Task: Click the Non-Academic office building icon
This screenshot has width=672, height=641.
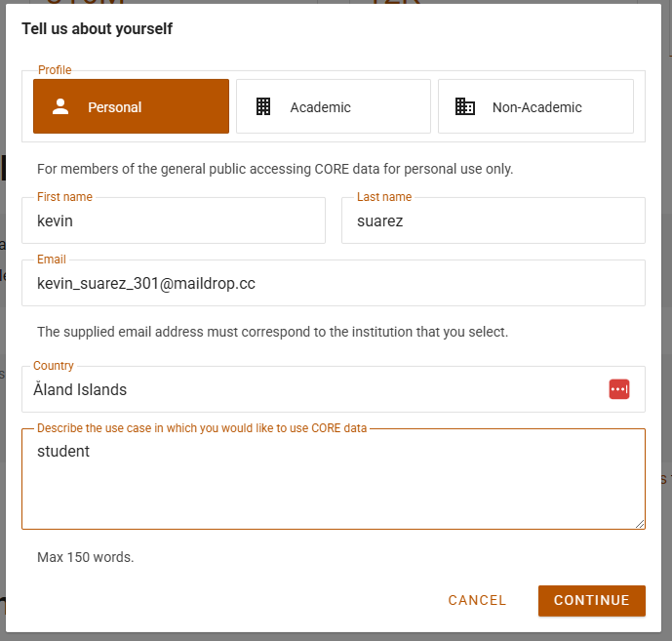Action: pyautogui.click(x=465, y=107)
